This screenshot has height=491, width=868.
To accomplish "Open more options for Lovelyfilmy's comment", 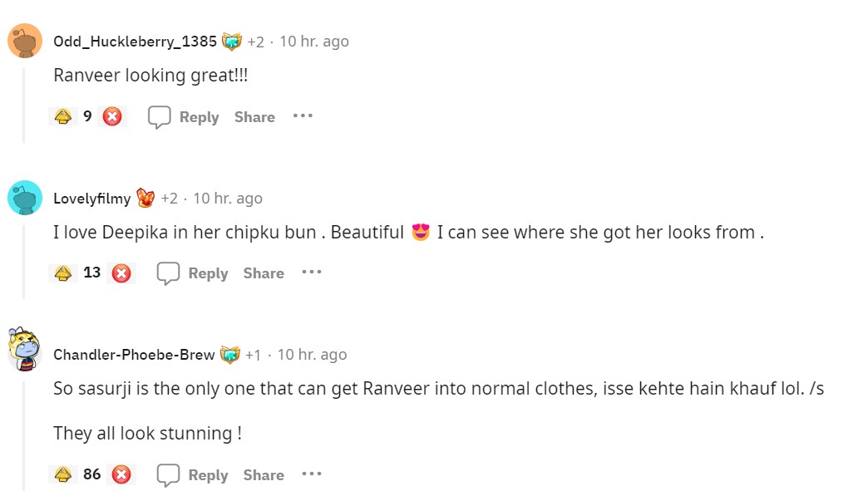I will [x=312, y=273].
